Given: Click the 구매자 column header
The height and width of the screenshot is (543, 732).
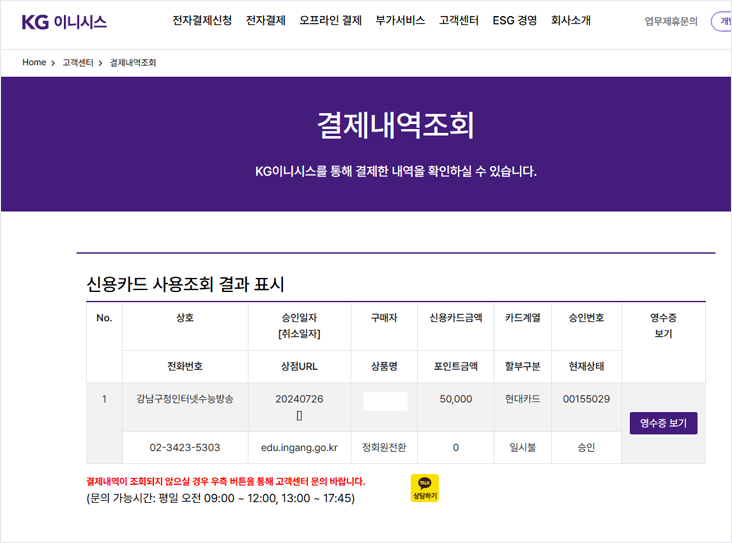Looking at the screenshot, I should coord(384,317).
